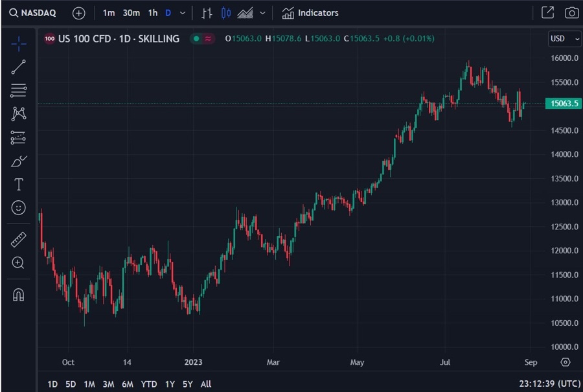Select the brush drawing tool
This screenshot has width=583, height=392.
pos(19,161)
